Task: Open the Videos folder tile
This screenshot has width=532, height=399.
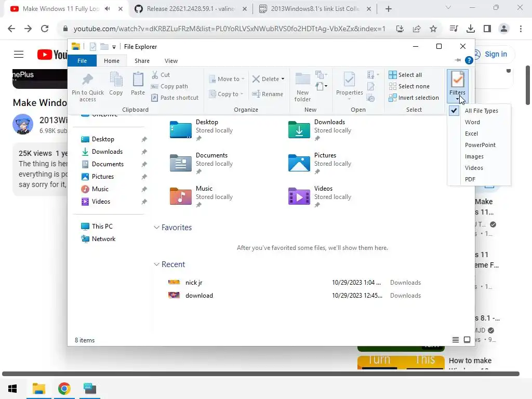Action: coord(320,196)
